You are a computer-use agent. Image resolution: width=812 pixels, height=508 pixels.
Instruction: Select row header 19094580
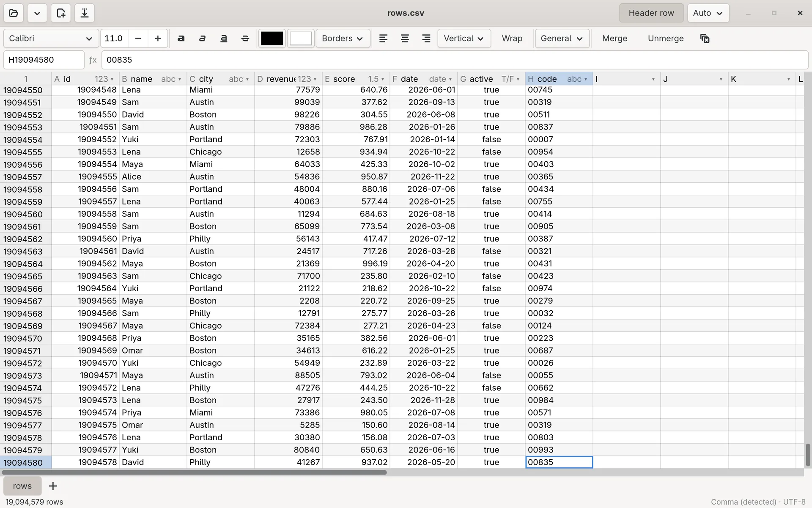[26, 463]
